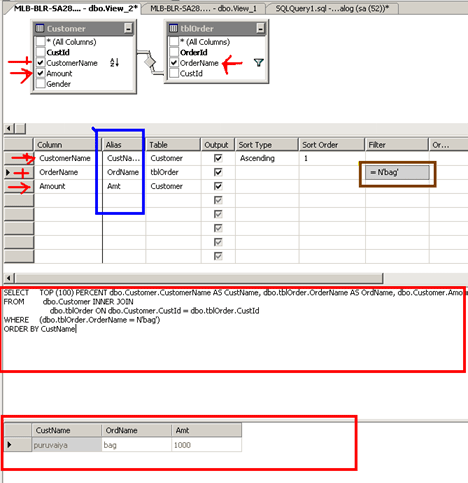Click the sort ascending icon beside CustomerName
This screenshot has height=483, width=468.
(x=114, y=62)
